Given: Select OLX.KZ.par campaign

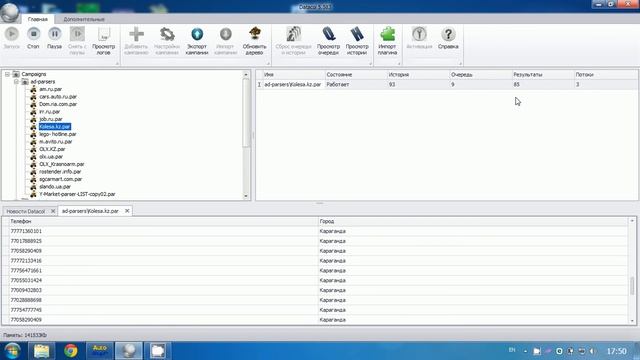Looking at the screenshot, I should [52, 149].
